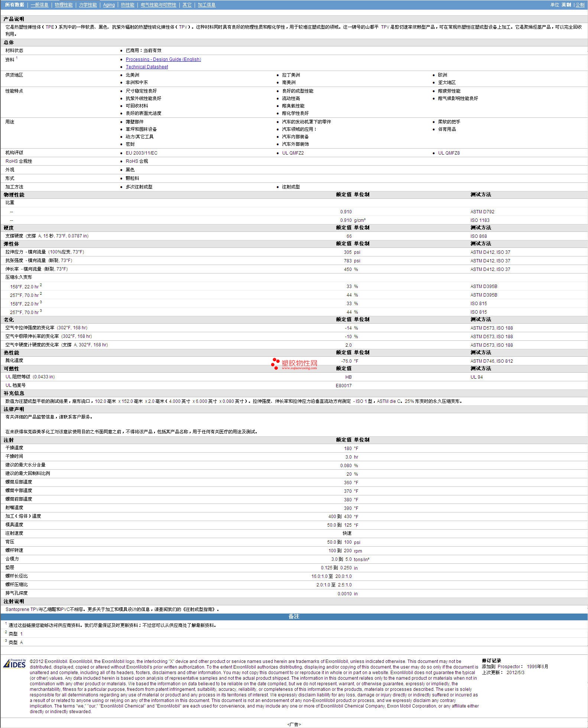Select the 其它 tab
Screen dimensions: 588x728
pos(187,5)
